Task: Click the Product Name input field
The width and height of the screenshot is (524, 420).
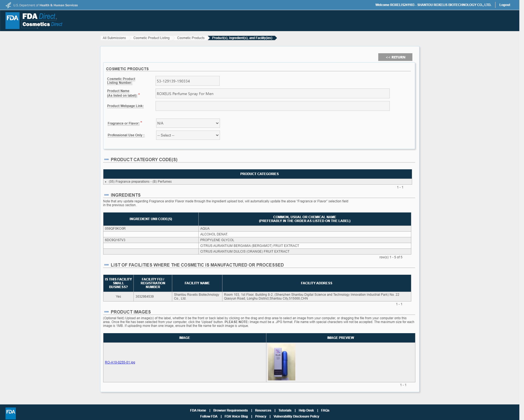Action: coord(272,93)
